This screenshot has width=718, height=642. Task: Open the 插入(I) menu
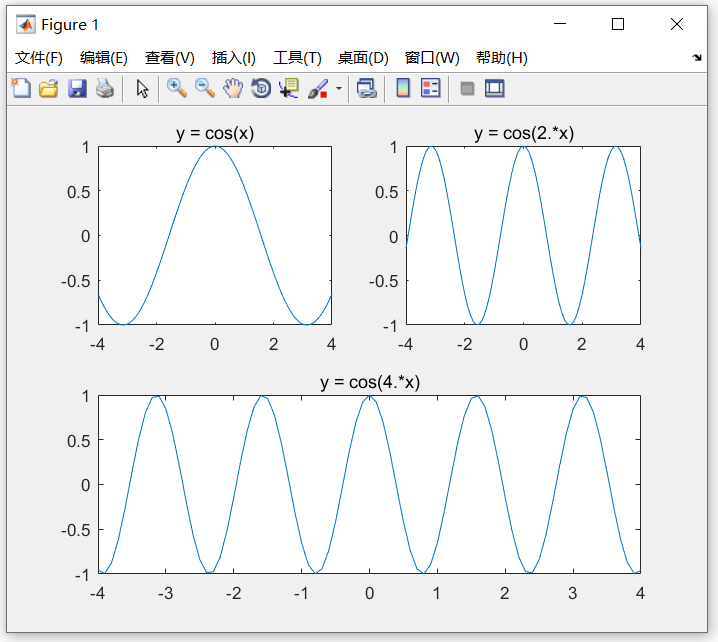click(234, 58)
